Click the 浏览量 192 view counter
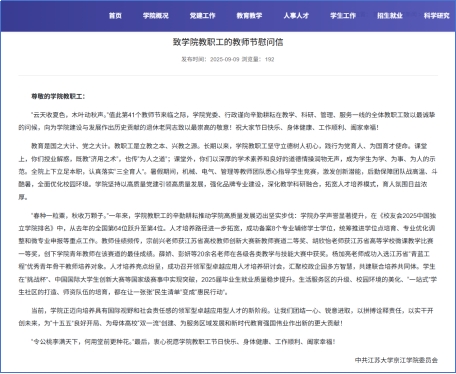Viewport: 456px width, 374px height. pos(258,59)
